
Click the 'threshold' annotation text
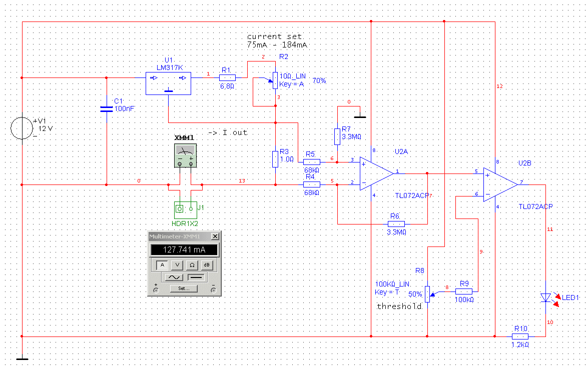pyautogui.click(x=400, y=306)
